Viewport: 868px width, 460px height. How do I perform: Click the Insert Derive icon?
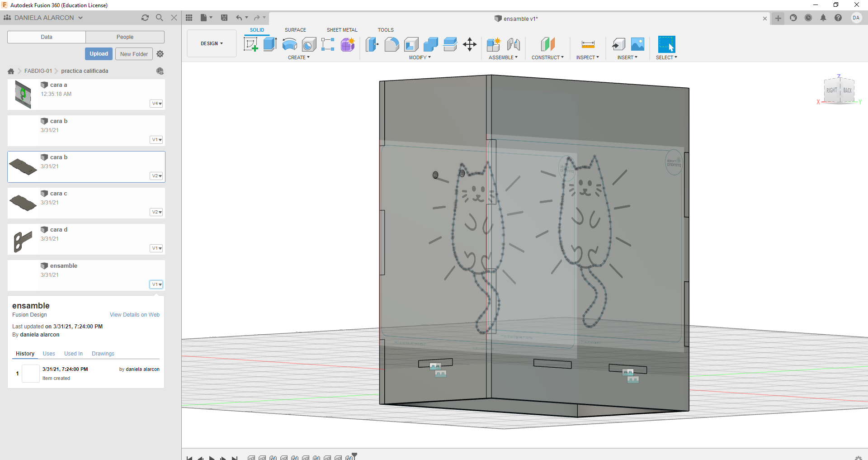point(618,44)
